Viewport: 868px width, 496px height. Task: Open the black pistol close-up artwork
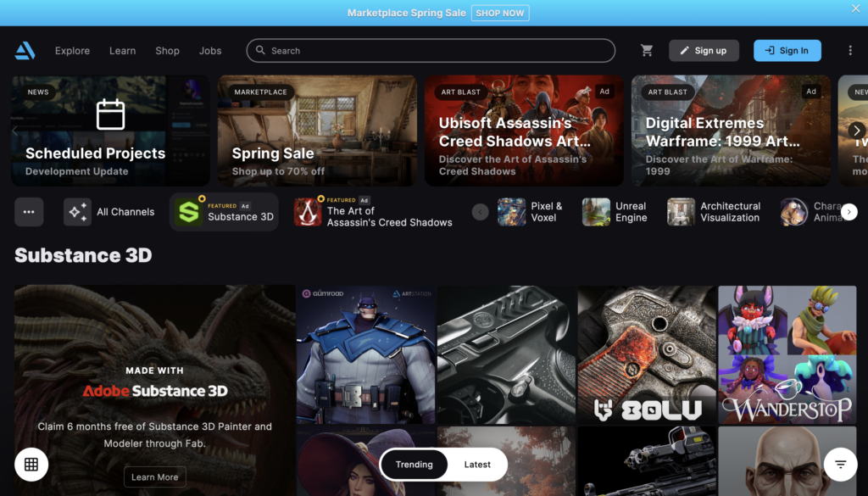coord(507,354)
